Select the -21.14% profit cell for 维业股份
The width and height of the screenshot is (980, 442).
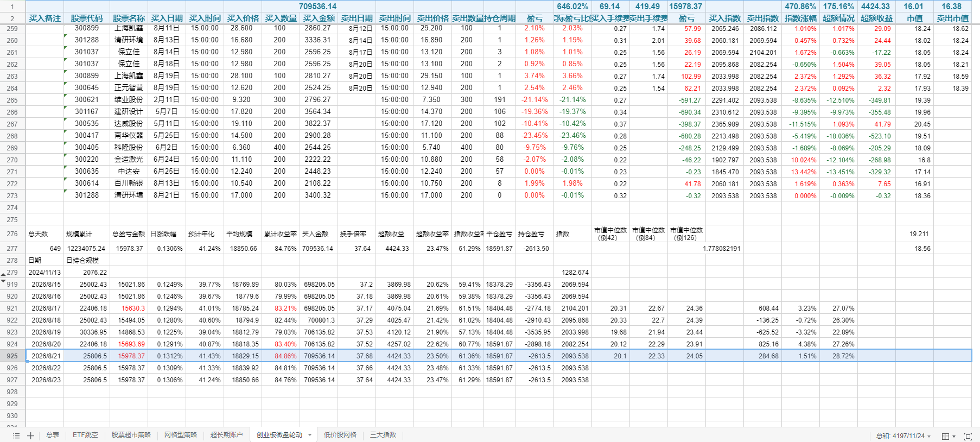(x=534, y=100)
